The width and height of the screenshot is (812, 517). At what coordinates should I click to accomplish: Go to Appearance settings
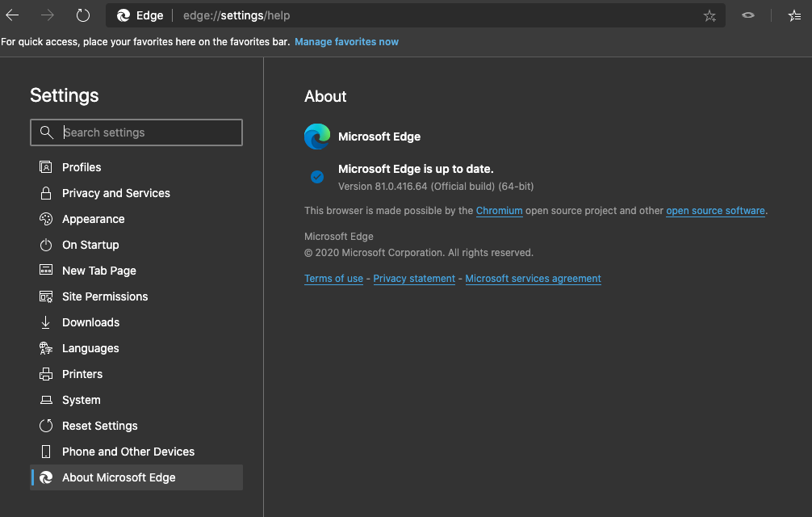point(136,219)
